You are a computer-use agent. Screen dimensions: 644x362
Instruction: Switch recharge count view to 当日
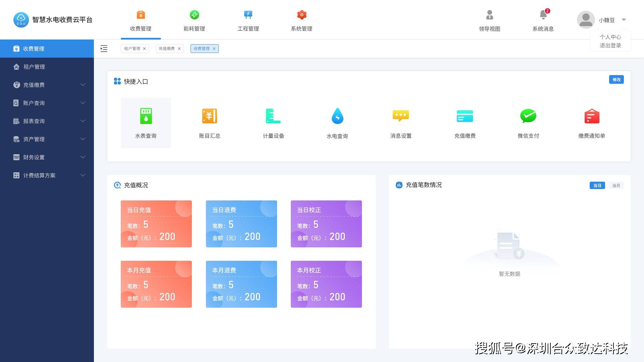pyautogui.click(x=597, y=185)
